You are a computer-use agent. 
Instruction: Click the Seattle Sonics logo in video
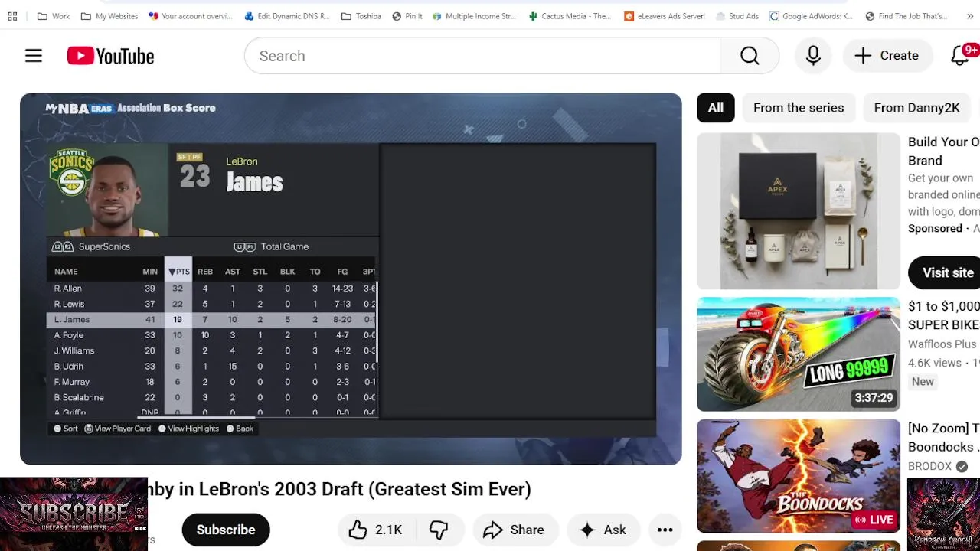click(71, 172)
